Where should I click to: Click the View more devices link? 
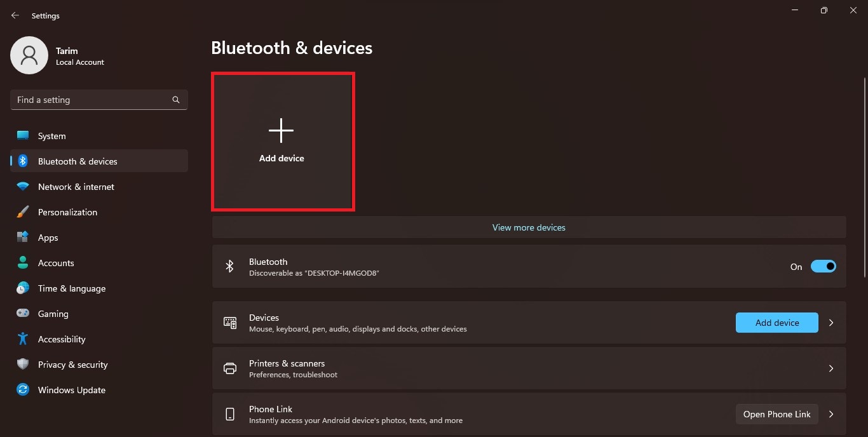[528, 227]
